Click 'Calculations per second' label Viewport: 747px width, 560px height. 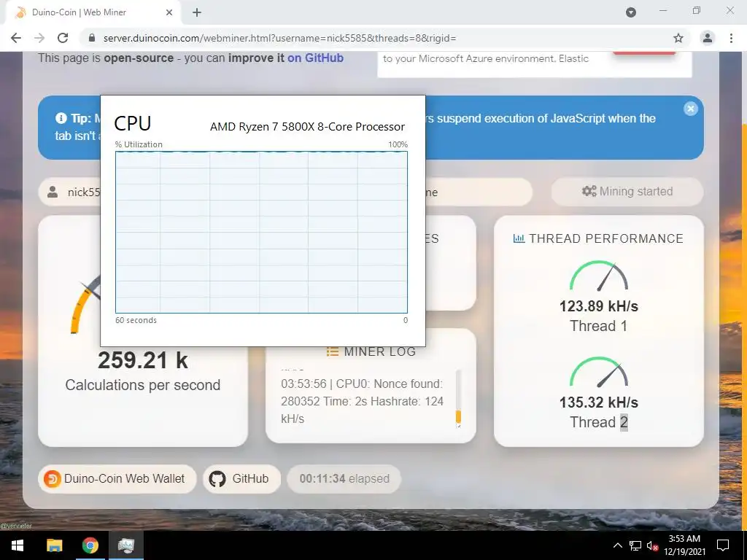click(x=143, y=385)
